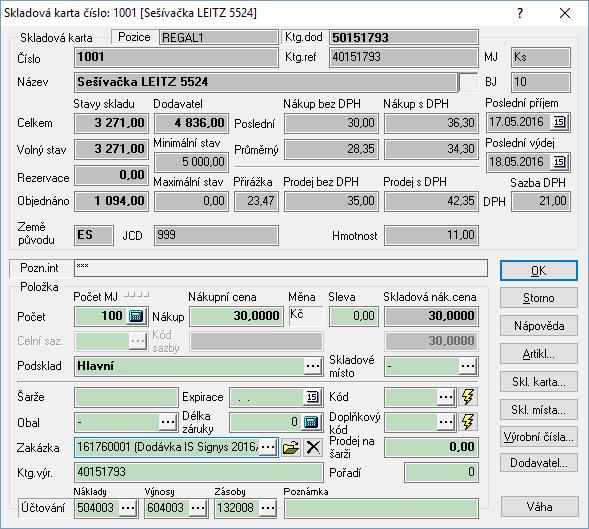Screen dimensions: 589x529
Task: Click Prodej s DPH value 42,35
Action: (431, 201)
